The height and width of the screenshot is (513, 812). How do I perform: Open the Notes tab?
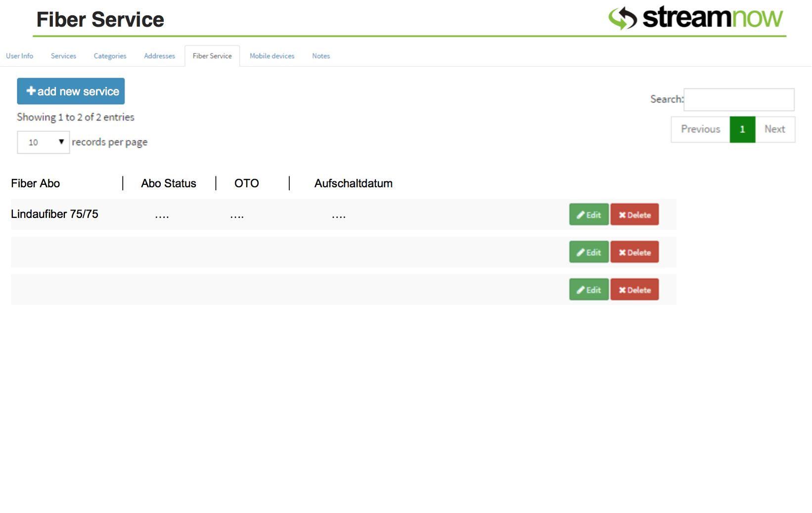[x=321, y=56]
